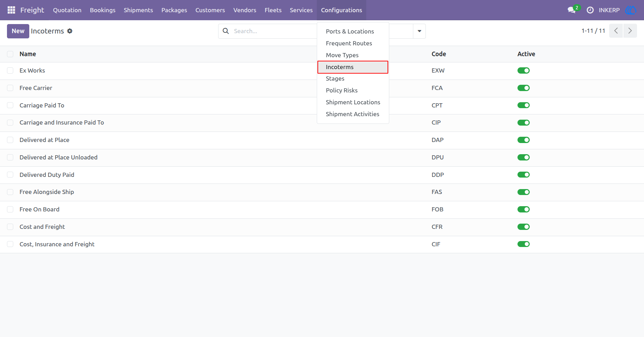Viewport: 644px width, 337px height.
Task: Open the Bookings menu
Action: click(102, 10)
